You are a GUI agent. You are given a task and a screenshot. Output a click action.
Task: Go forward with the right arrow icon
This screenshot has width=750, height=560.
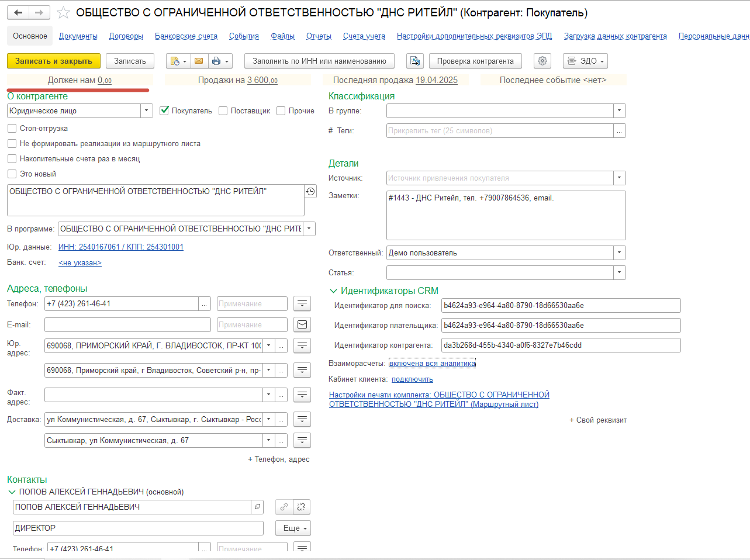[39, 12]
